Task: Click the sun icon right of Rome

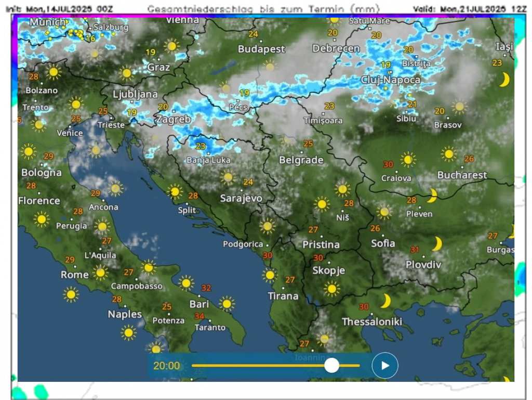Action: 100,273
